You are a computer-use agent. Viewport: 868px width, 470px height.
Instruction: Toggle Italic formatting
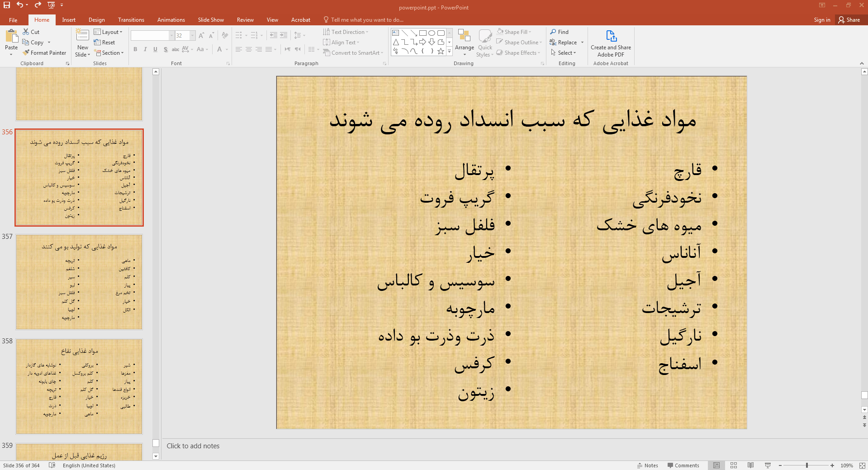pyautogui.click(x=145, y=49)
